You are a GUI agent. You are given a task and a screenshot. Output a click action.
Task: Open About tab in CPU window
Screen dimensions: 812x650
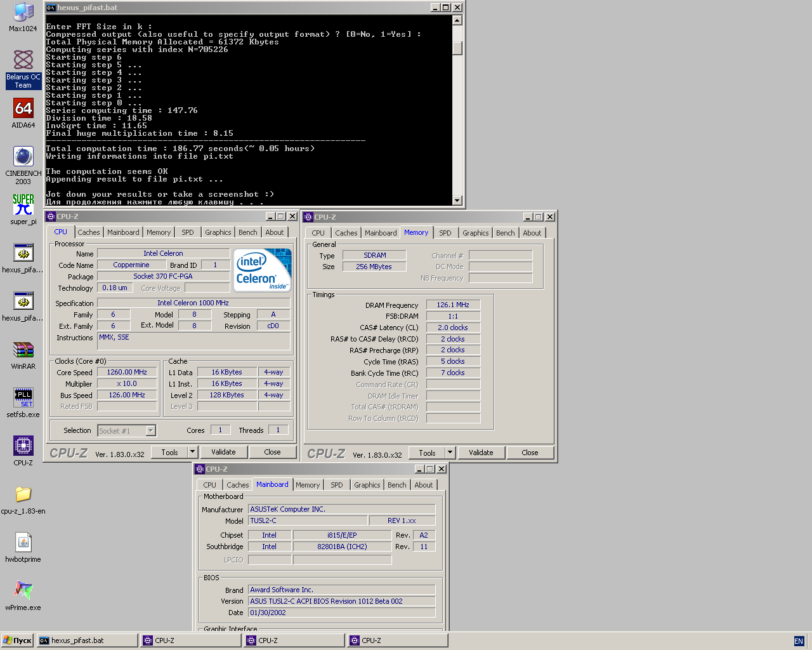275,232
